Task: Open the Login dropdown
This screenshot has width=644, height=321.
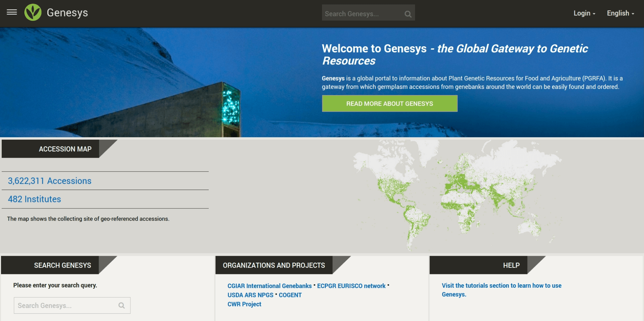Action: click(584, 13)
